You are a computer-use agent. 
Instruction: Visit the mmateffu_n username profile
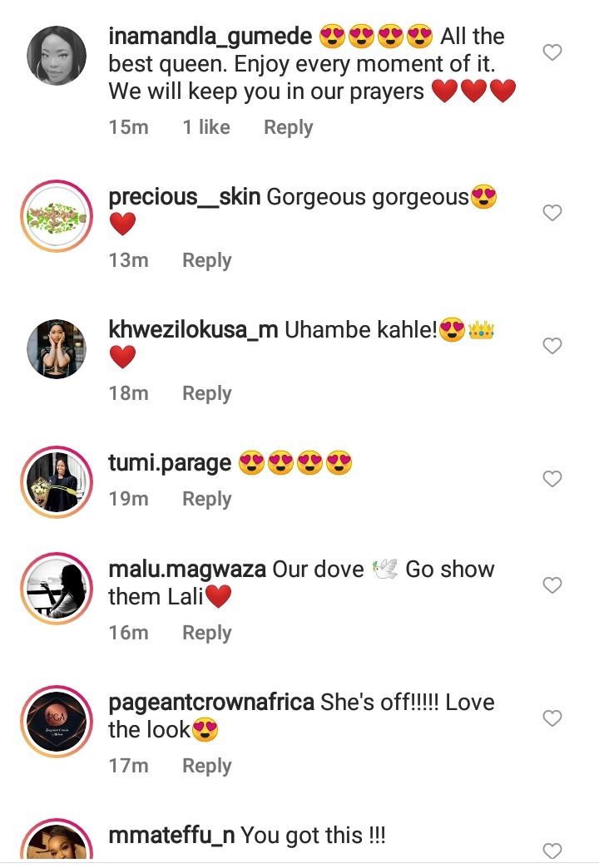(x=171, y=836)
